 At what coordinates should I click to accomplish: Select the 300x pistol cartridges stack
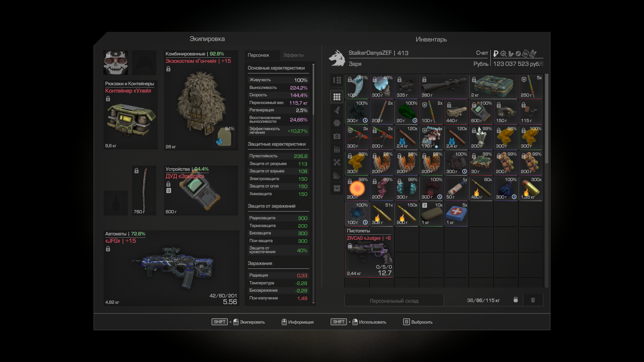pos(531,188)
